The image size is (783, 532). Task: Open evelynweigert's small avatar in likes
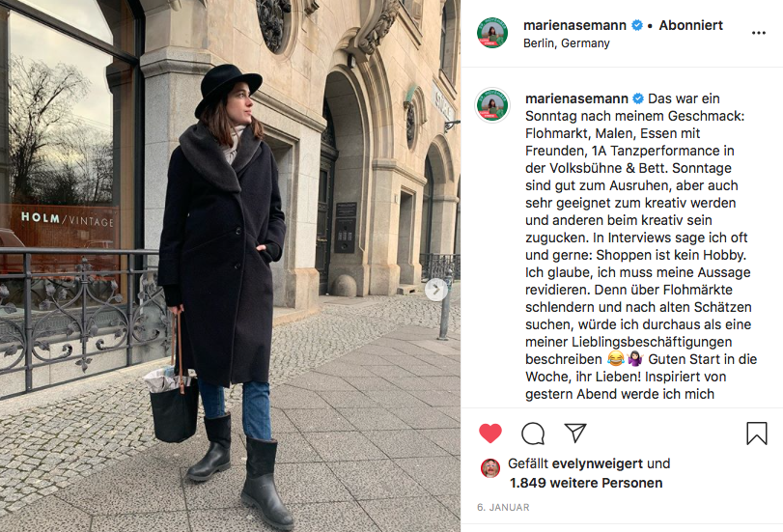click(x=490, y=468)
